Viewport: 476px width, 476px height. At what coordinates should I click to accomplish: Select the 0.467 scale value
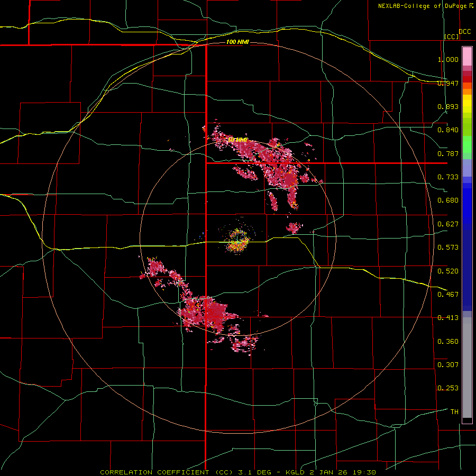(448, 295)
